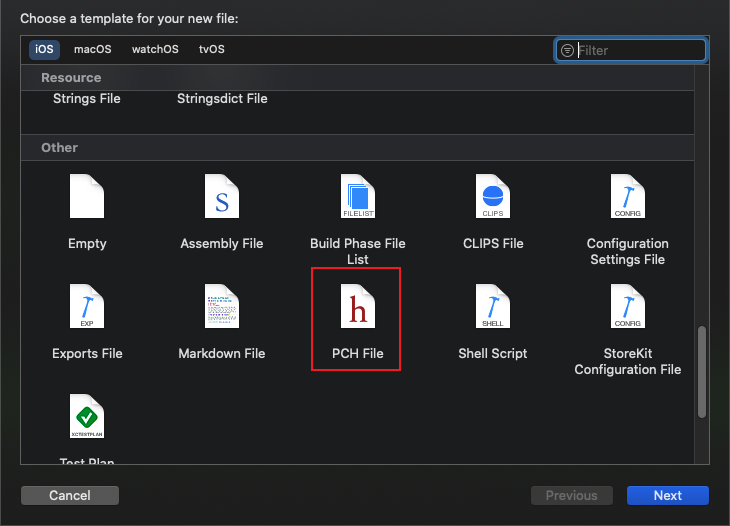The width and height of the screenshot is (730, 526).
Task: Click inside the Filter search field
Action: [x=640, y=50]
